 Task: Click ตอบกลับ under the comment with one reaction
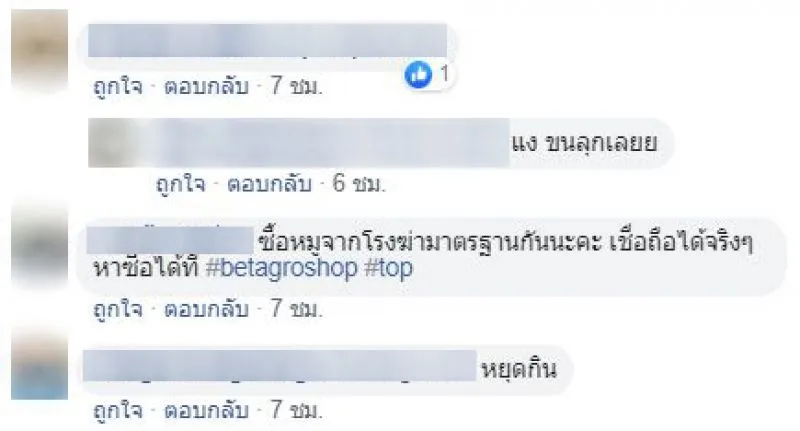(x=206, y=86)
